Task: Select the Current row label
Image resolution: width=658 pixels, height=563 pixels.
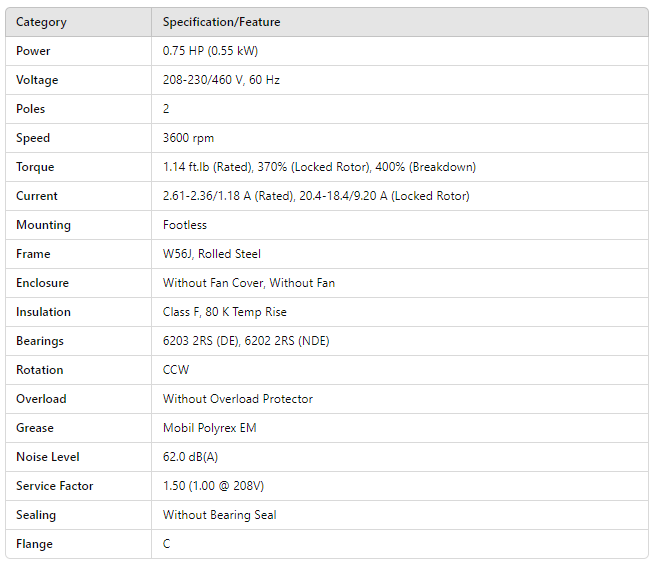Action: tap(37, 196)
